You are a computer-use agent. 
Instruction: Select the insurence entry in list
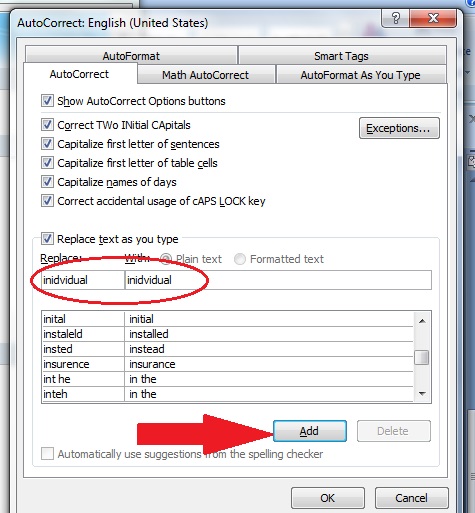(x=227, y=364)
